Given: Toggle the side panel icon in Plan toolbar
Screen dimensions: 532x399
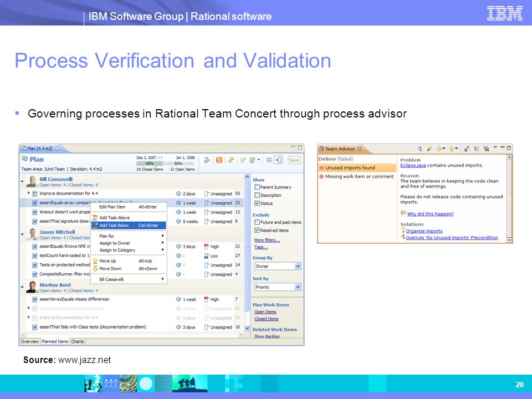Looking at the screenshot, I should click(x=279, y=160).
